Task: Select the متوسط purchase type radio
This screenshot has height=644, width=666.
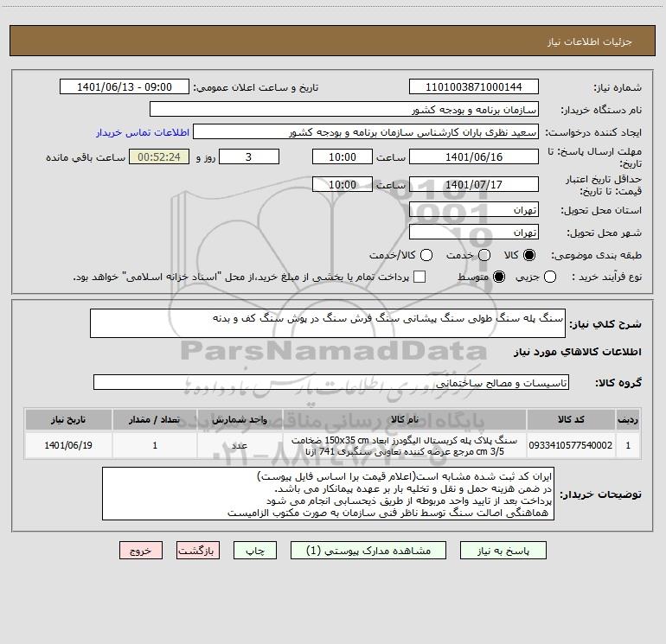Action: [499, 277]
